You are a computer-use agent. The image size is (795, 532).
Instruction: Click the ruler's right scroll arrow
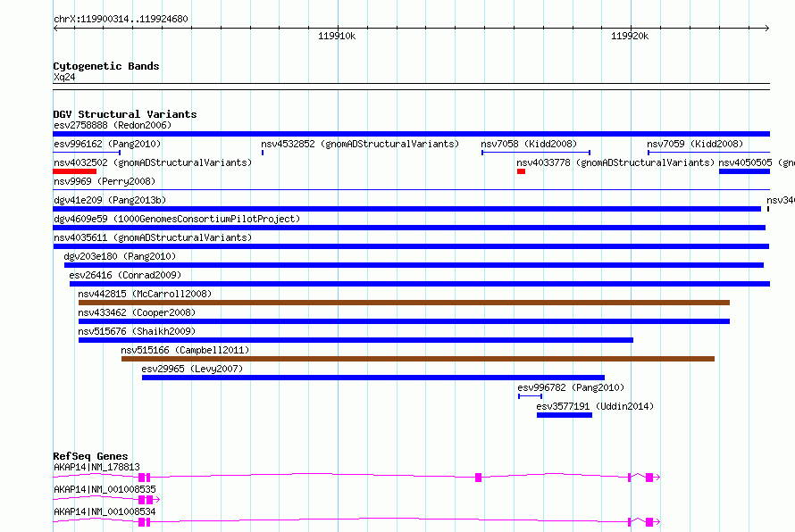coord(766,28)
